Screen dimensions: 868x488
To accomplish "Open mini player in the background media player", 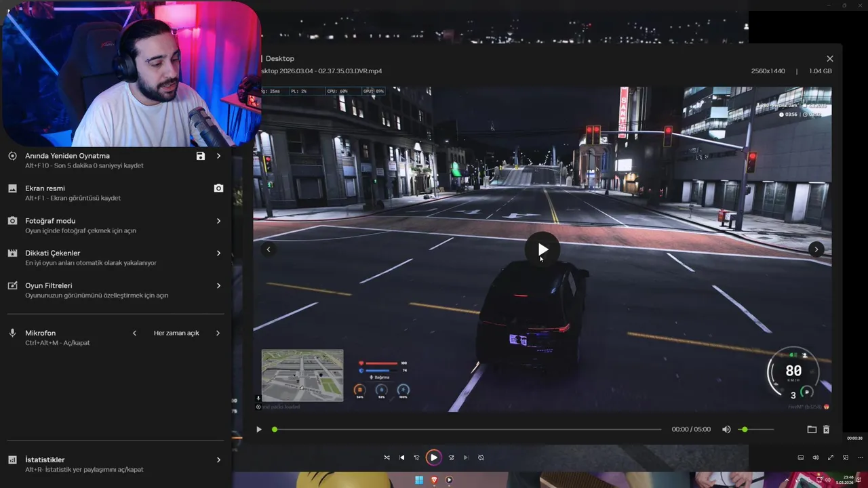I will click(x=846, y=457).
